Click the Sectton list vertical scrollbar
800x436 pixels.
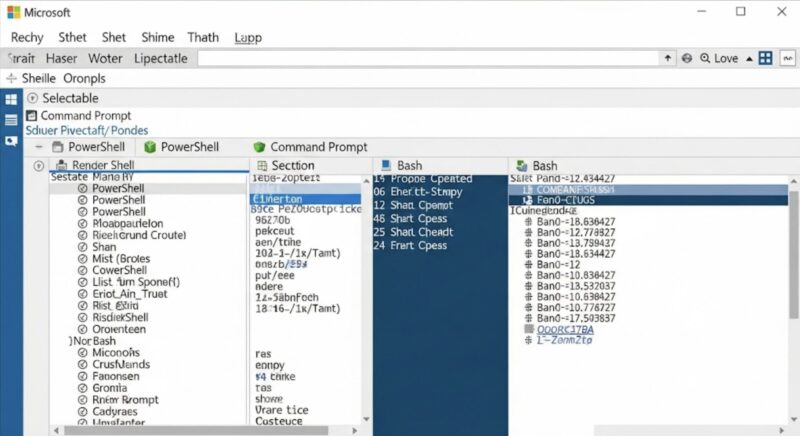[x=366, y=300]
